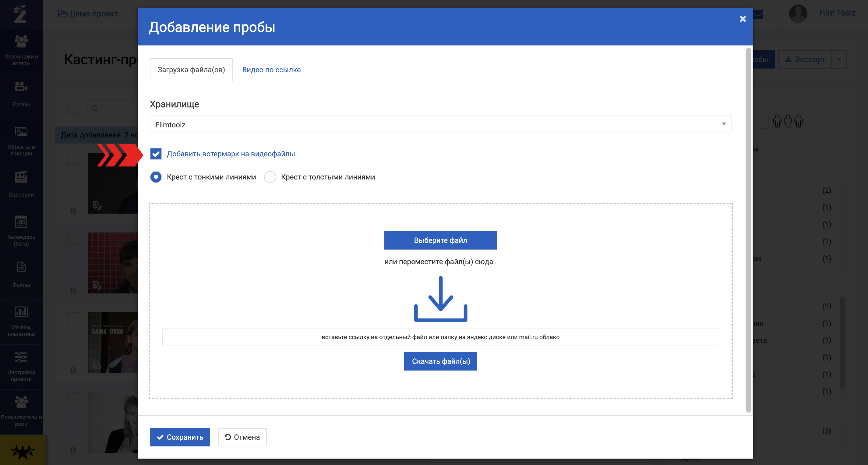Check the first audition row checkbox
Screen dimensions: 868x465
click(73, 159)
